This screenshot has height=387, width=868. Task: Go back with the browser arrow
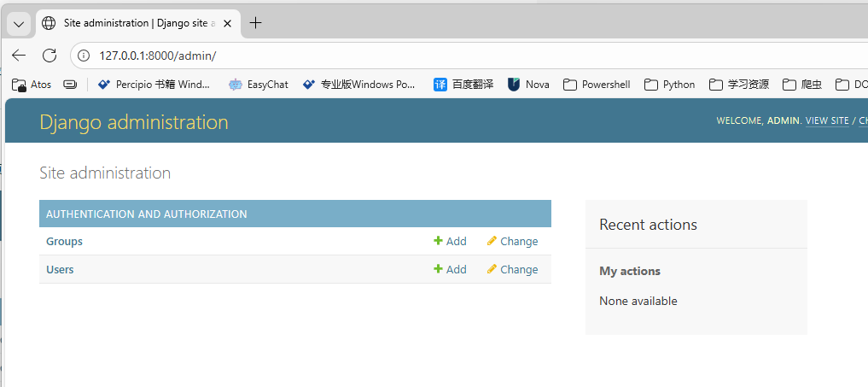coord(19,55)
